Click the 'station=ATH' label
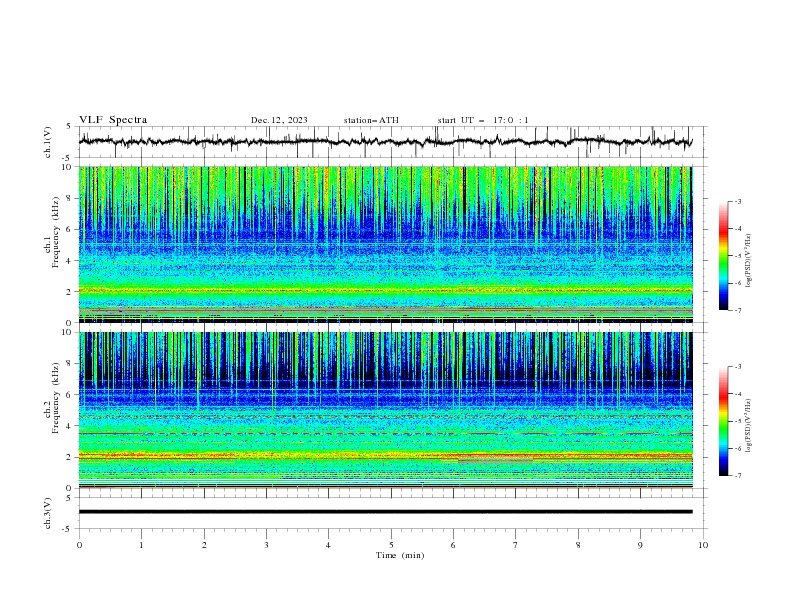 [x=371, y=120]
